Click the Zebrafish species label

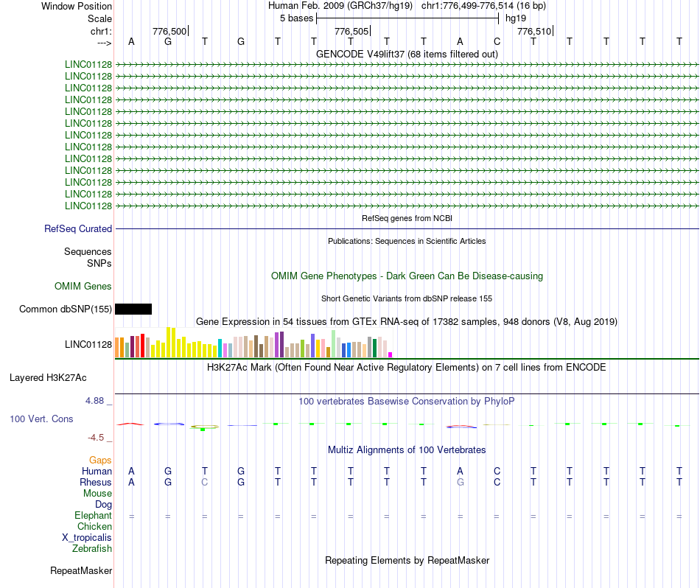pyautogui.click(x=92, y=548)
